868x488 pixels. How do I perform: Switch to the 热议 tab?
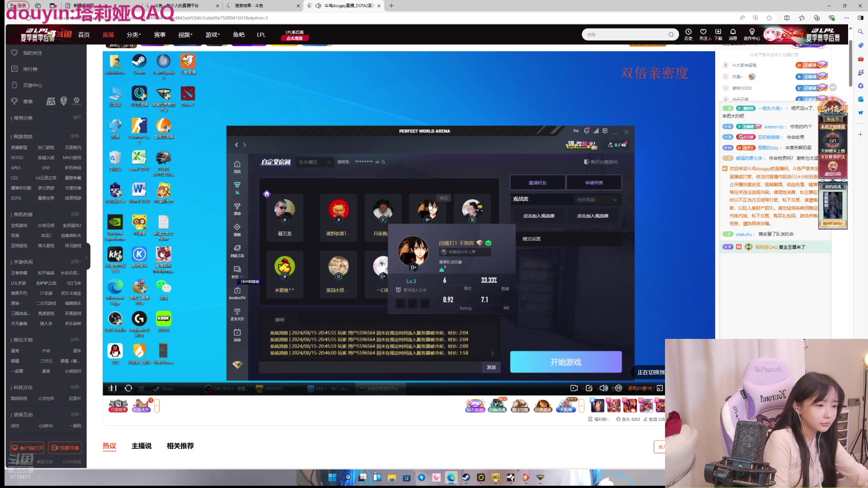pos(109,446)
